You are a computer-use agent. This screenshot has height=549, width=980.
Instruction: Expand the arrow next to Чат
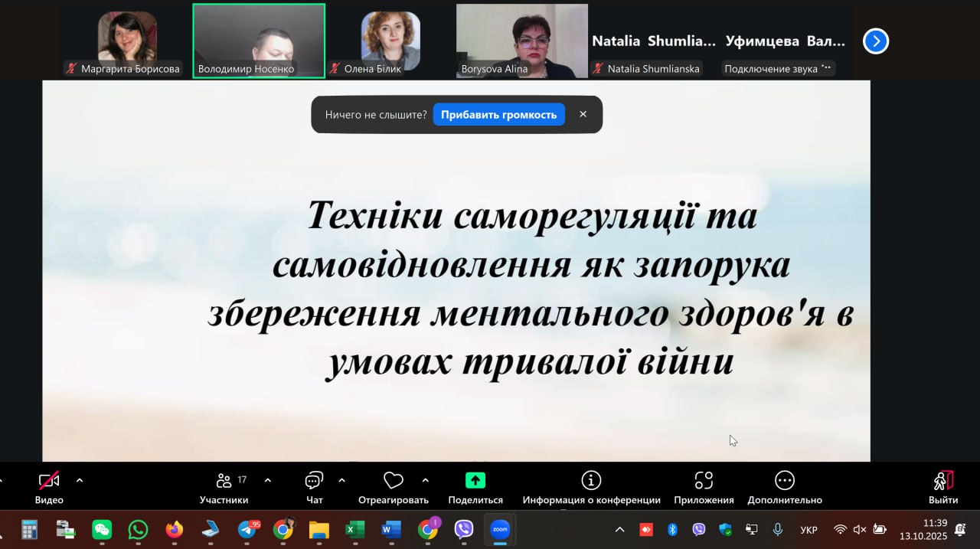341,480
